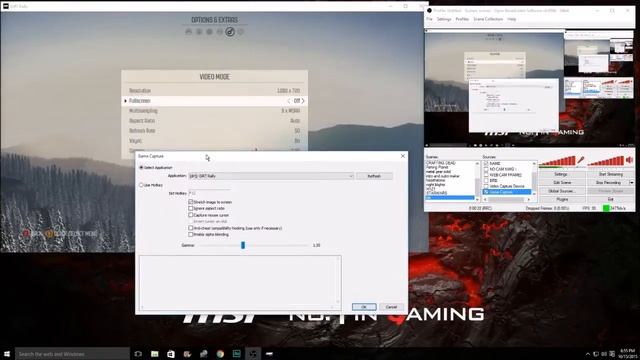
Task: Click Stop Recording in OBS
Action: point(608,182)
